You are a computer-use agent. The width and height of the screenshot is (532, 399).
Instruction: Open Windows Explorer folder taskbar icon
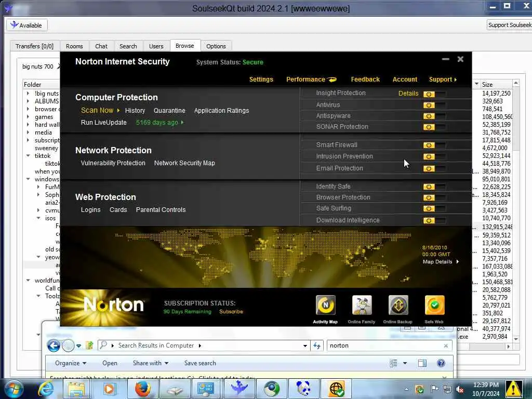77,389
